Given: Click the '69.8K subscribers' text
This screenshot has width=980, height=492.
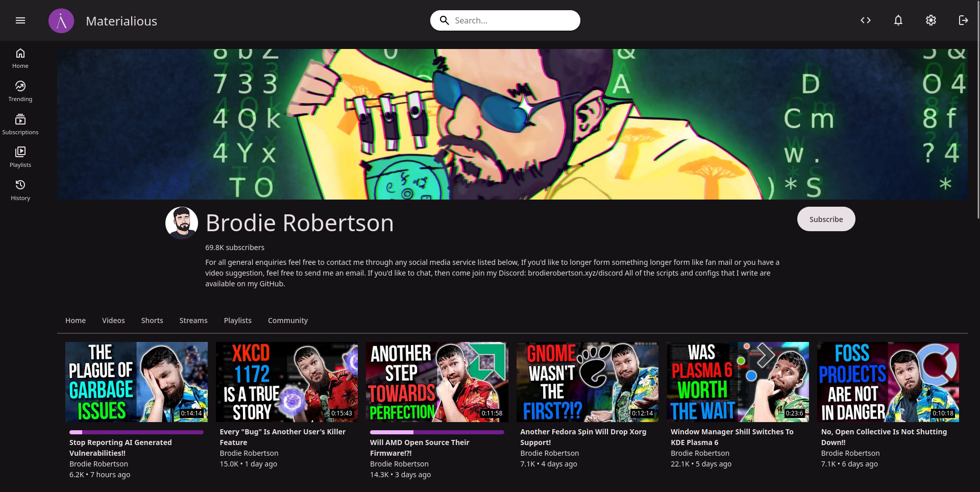Looking at the screenshot, I should tap(235, 248).
